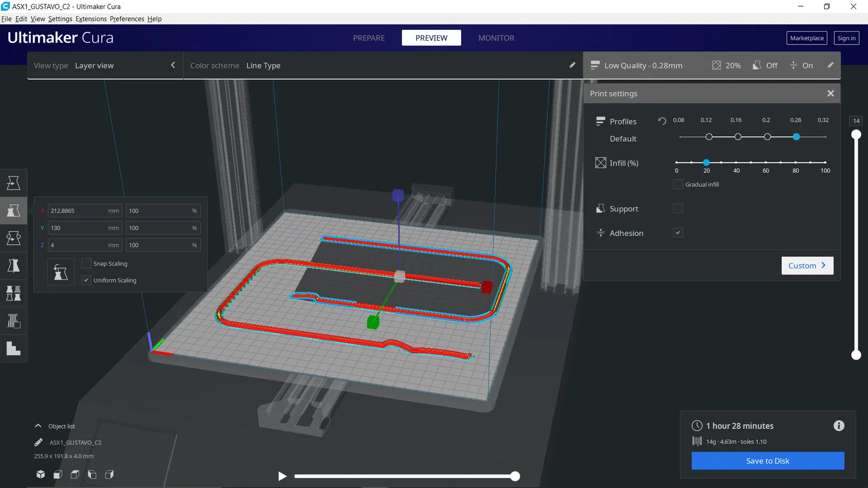Click the pencil icon in color scheme bar
868x488 pixels.
572,65
